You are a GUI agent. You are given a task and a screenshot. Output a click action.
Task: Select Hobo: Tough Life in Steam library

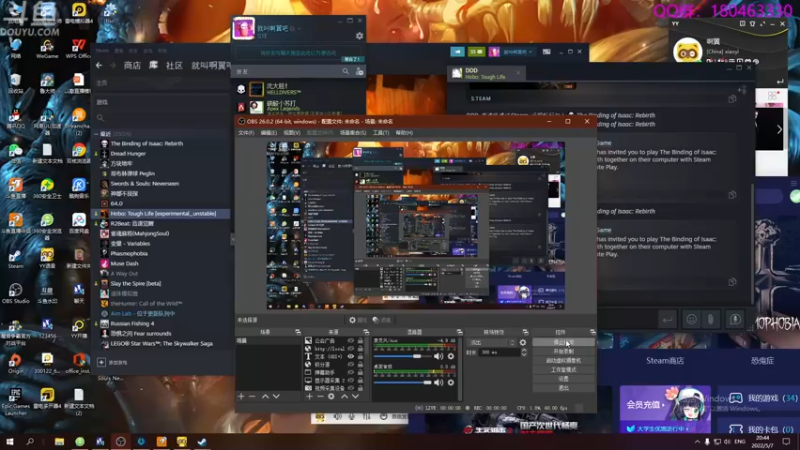point(161,214)
